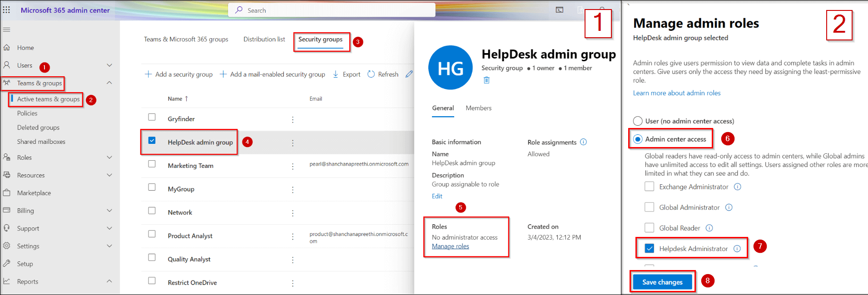Click the Marketplace bag icon
The width and height of the screenshot is (868, 295).
click(6, 192)
